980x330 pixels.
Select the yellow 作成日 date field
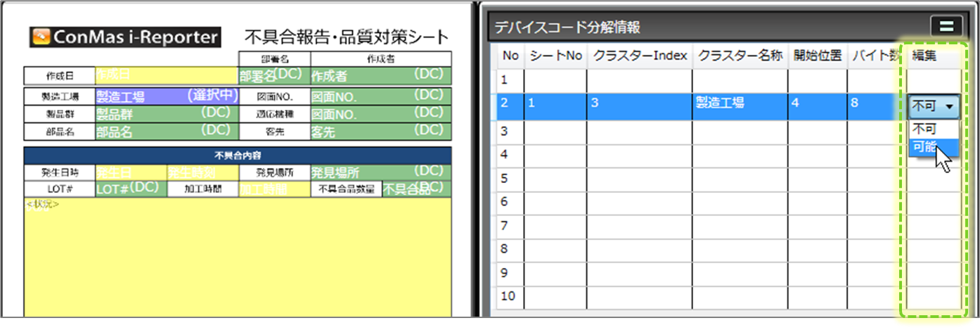point(165,75)
